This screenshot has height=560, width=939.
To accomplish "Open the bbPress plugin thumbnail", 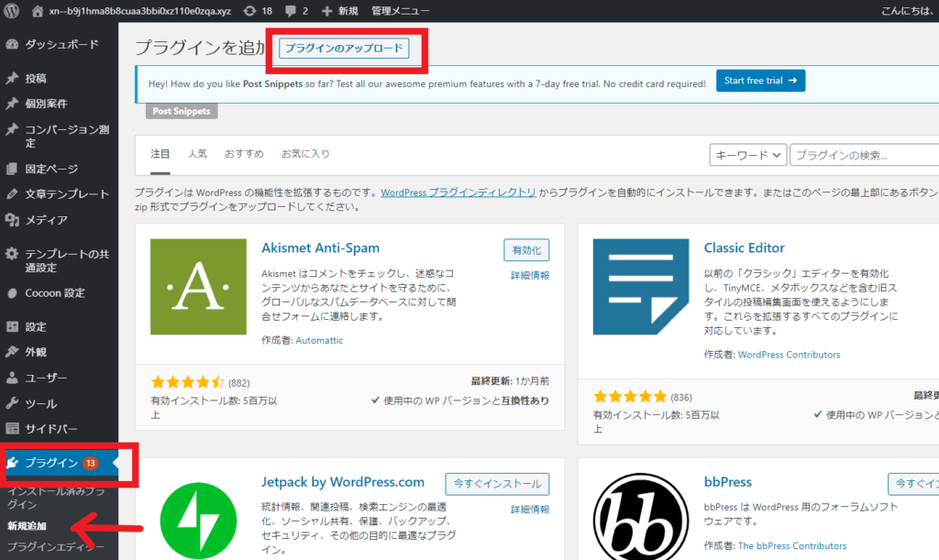I will click(641, 518).
